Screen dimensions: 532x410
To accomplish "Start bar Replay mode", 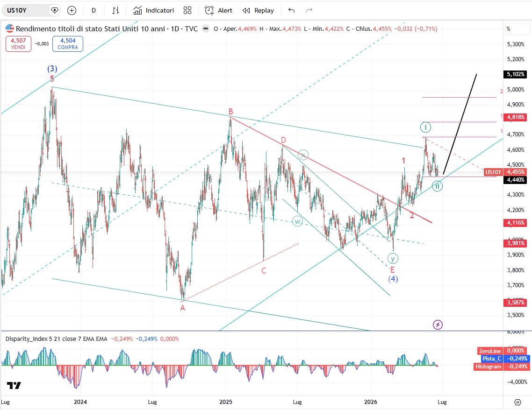I will (x=258, y=10).
